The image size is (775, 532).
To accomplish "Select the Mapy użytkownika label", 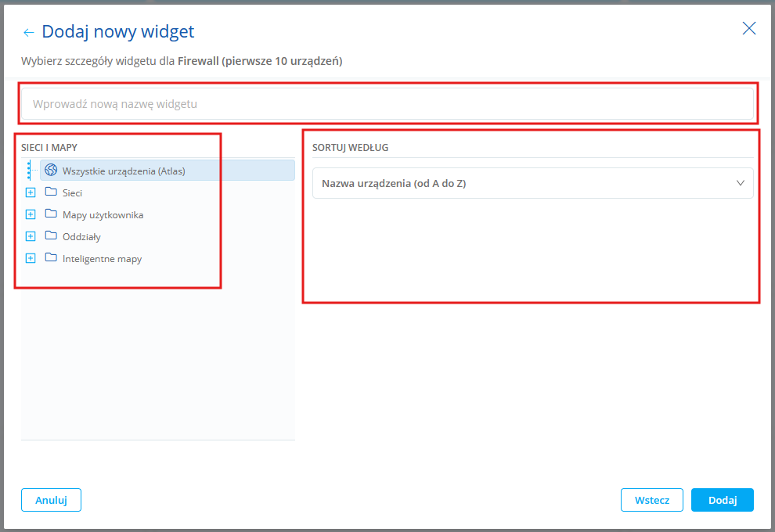I will pos(103,214).
